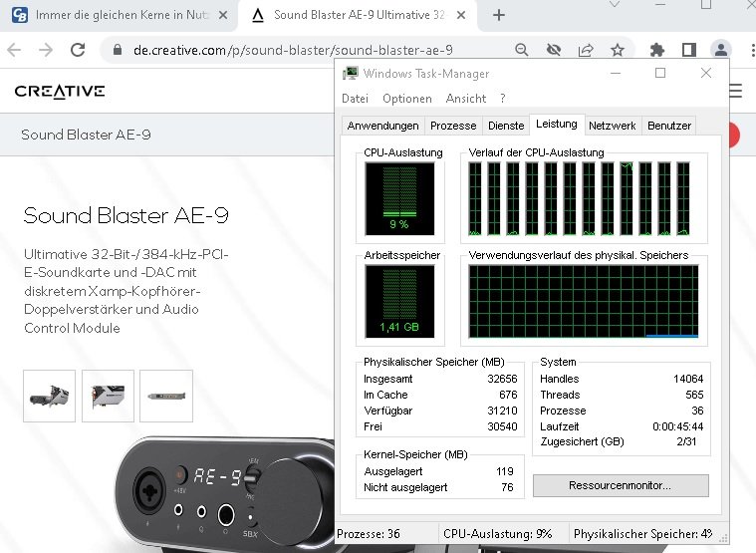This screenshot has width=756, height=553.
Task: Switch to the Netzwerk tab
Action: pos(612,126)
